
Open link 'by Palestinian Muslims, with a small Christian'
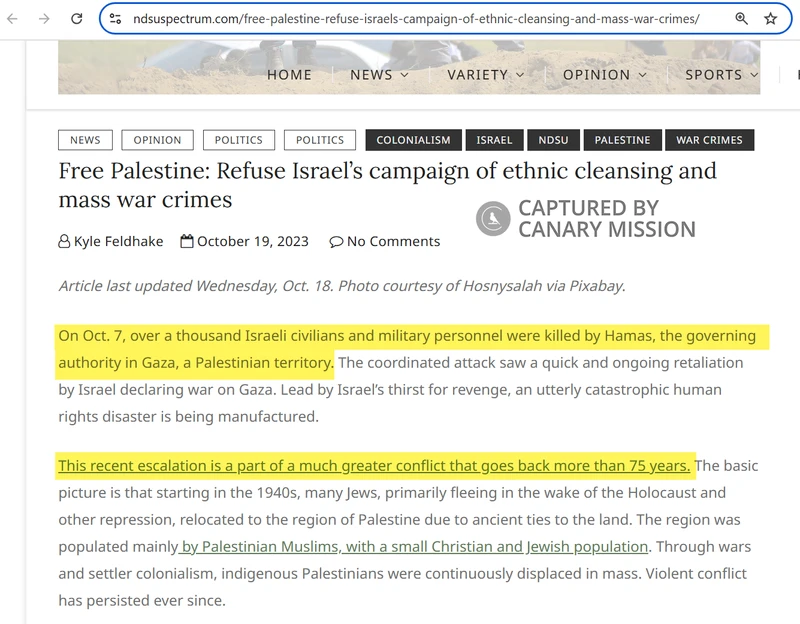(413, 546)
